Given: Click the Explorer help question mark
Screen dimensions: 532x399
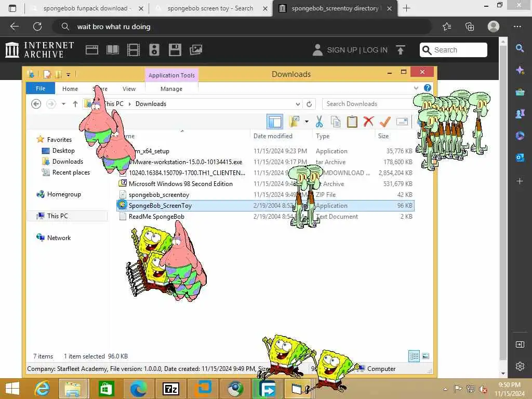Looking at the screenshot, I should click(428, 88).
